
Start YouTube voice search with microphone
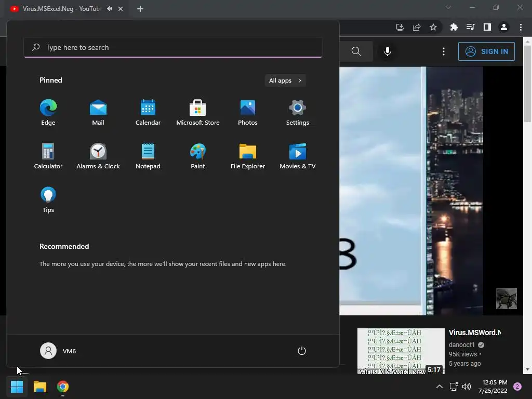(x=387, y=51)
